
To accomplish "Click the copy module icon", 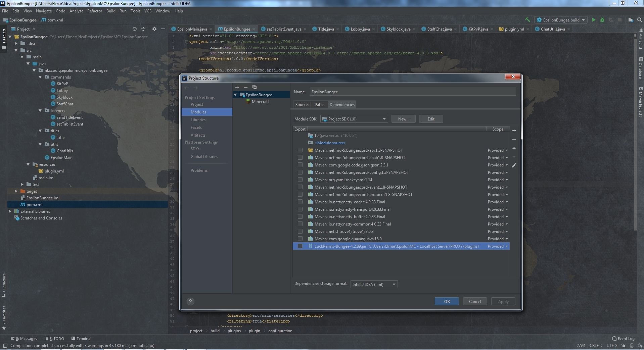I will pos(255,87).
